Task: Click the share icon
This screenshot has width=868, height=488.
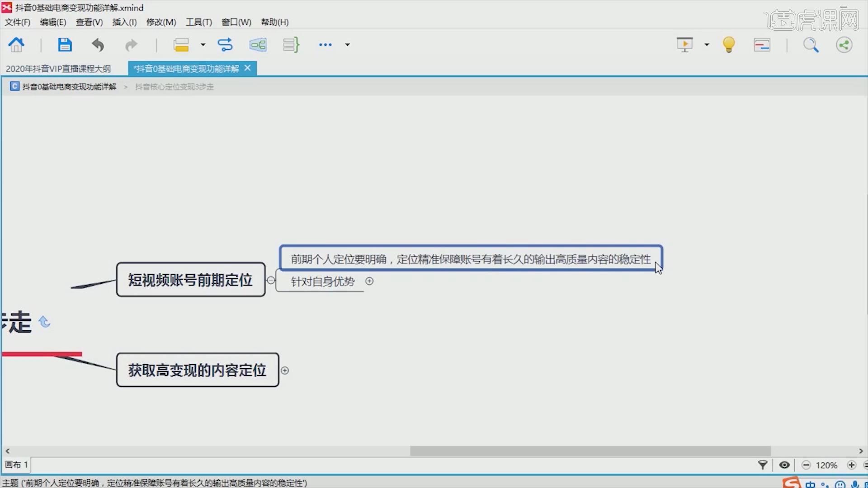Action: point(844,45)
